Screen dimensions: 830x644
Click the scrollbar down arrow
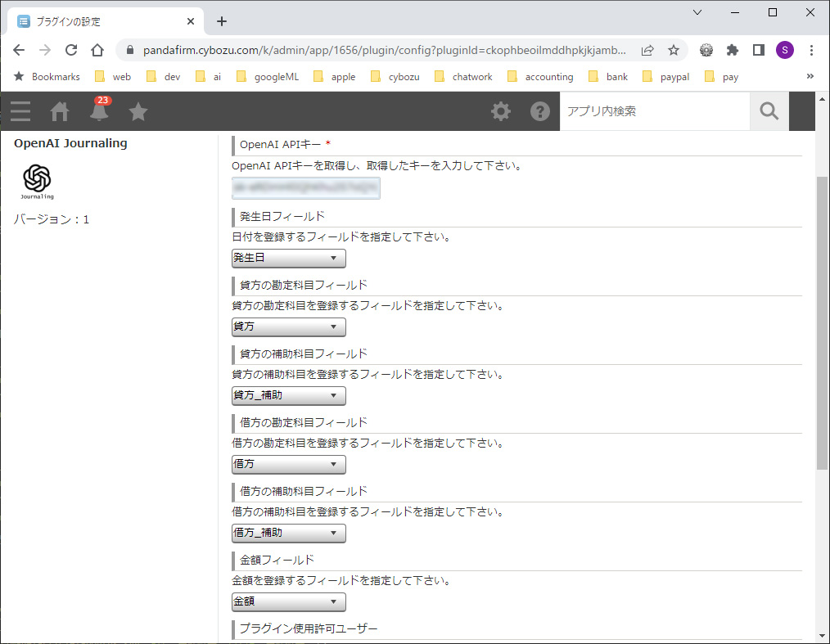tap(822, 636)
